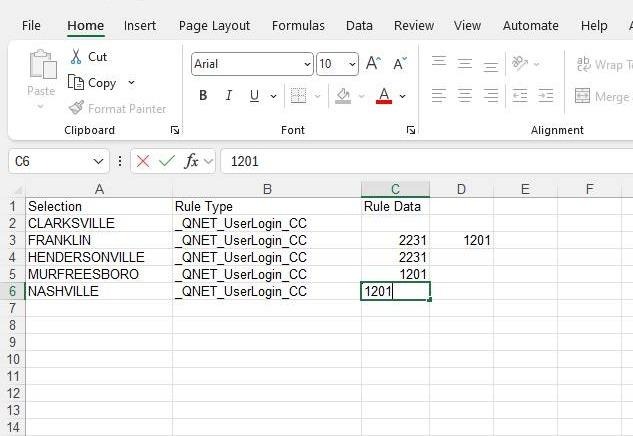Select cell NASHVILLE

[99, 291]
